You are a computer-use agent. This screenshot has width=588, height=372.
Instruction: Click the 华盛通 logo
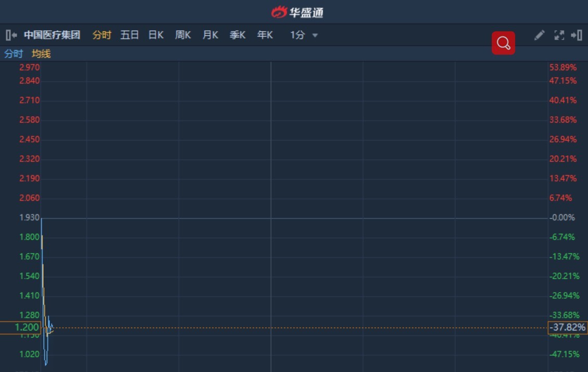(x=297, y=13)
